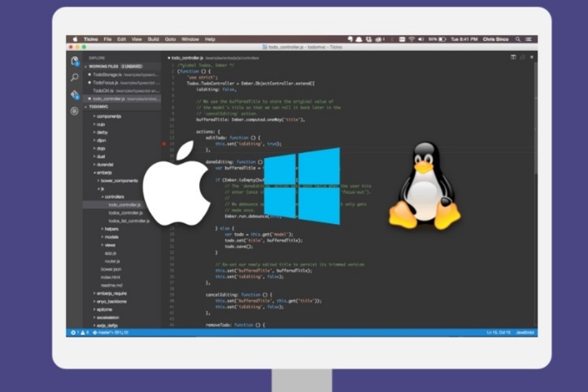The width and height of the screenshot is (588, 392).
Task: Click the volume menu bar icon
Action: 421,39
